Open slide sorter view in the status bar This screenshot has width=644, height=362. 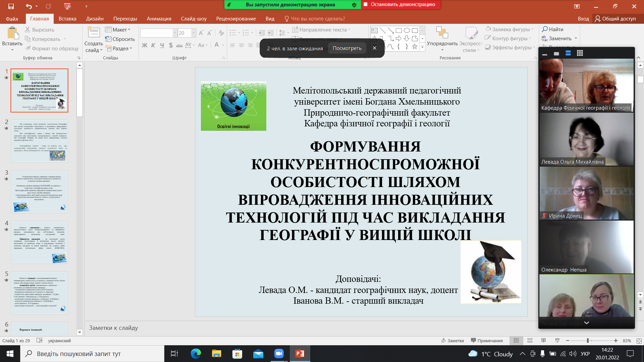click(x=530, y=341)
